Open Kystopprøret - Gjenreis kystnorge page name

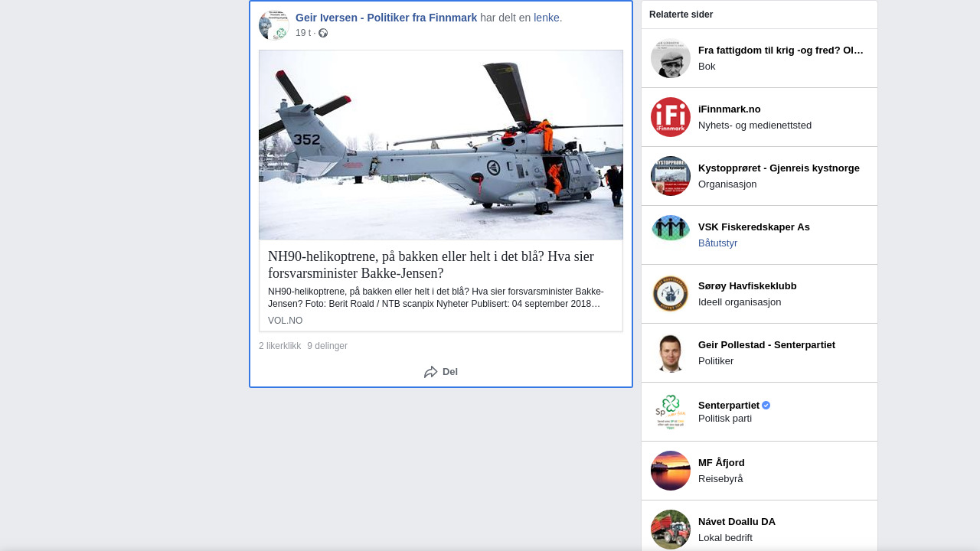click(x=779, y=168)
